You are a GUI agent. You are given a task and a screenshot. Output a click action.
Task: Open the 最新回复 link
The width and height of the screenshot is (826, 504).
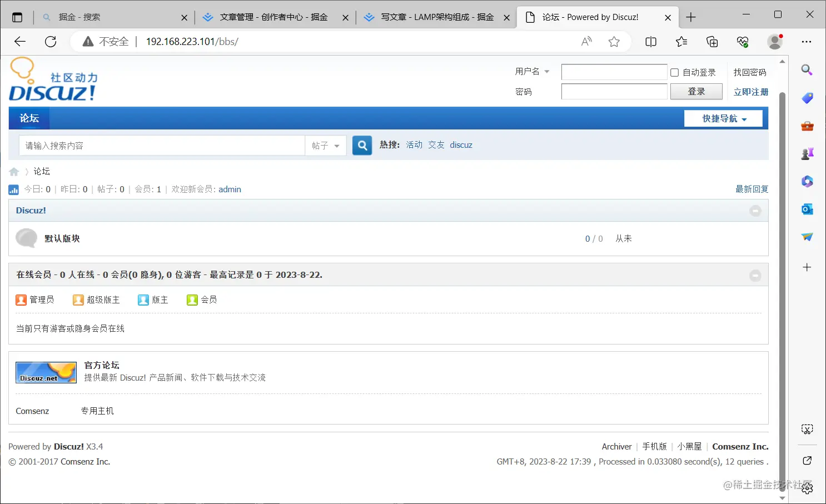[752, 189]
